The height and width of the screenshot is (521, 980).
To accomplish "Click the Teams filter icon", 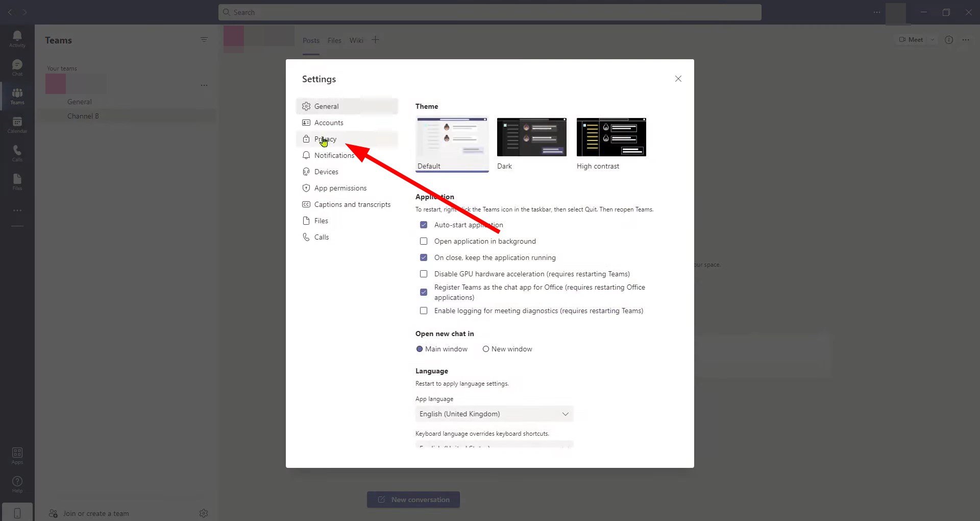I will [x=204, y=40].
